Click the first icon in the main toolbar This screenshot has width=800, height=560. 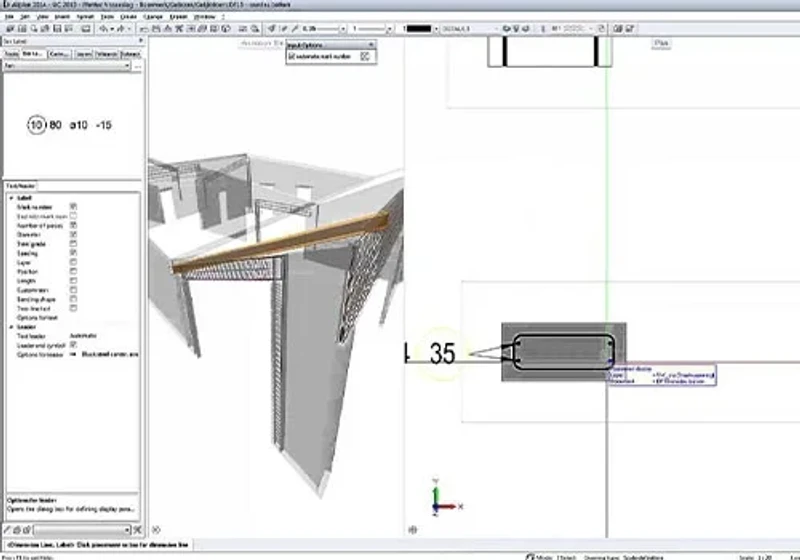10,29
